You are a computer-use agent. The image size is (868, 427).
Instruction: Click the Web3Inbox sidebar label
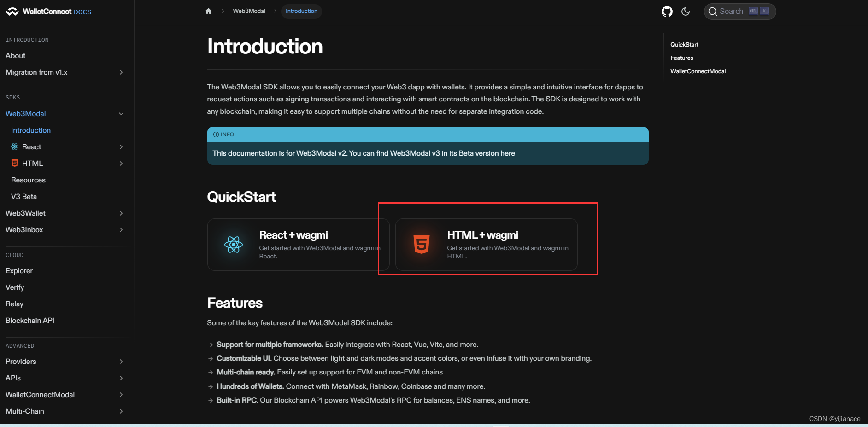click(x=24, y=230)
